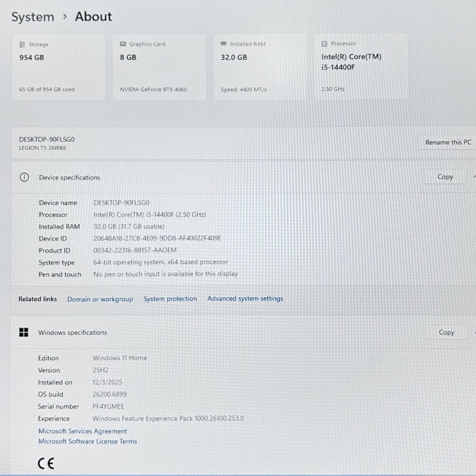Click the Installed RAM memory icon
The height and width of the screenshot is (476, 476).
(x=223, y=44)
